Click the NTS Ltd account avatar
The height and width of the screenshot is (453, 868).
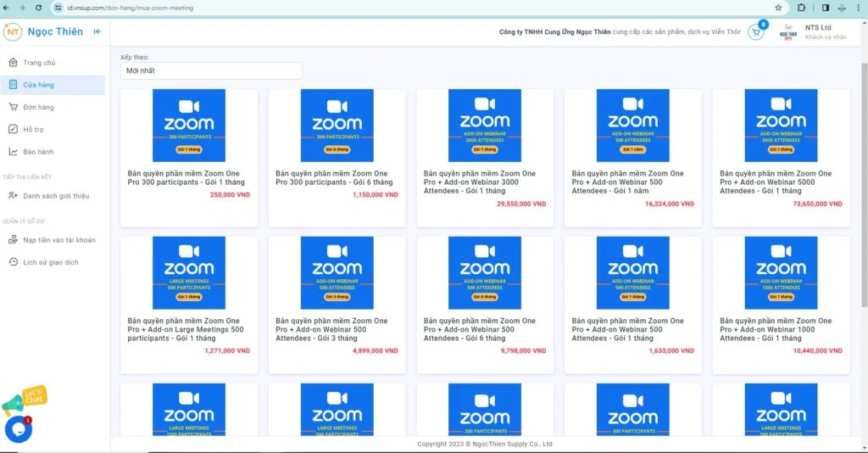pyautogui.click(x=788, y=32)
